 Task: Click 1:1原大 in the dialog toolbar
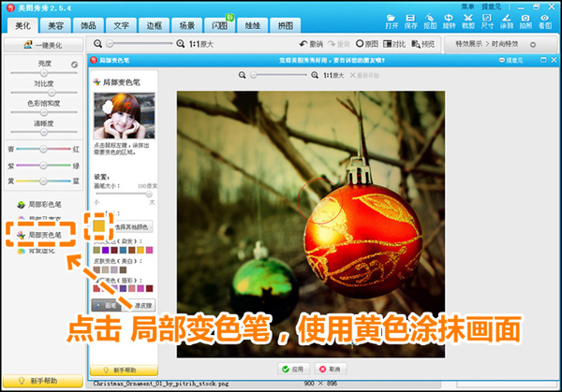coord(333,75)
